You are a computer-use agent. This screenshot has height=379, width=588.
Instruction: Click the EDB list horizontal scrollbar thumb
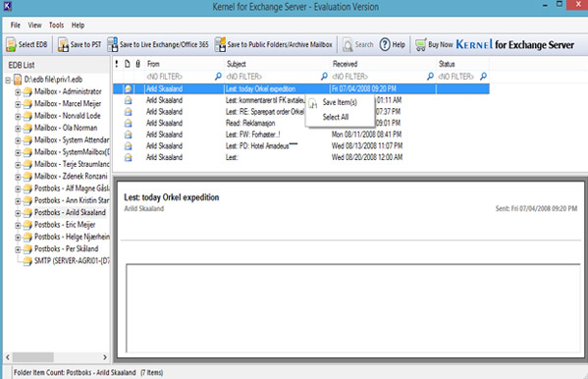tap(33, 356)
